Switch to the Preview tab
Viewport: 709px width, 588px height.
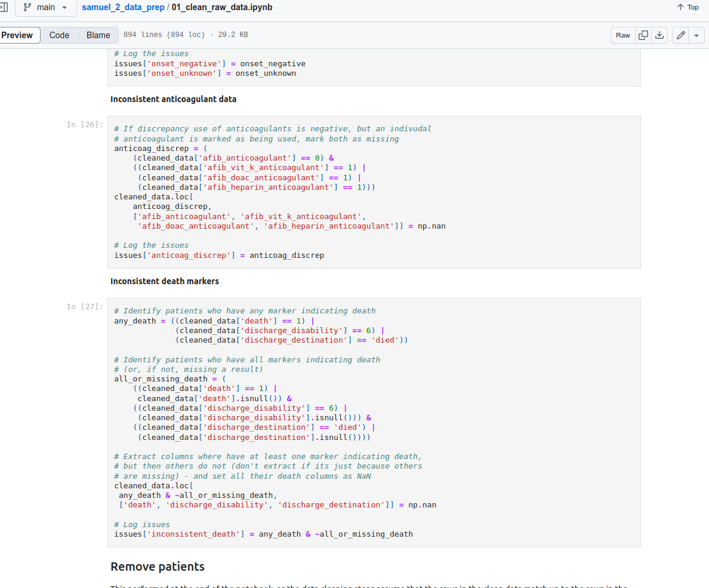[x=17, y=35]
